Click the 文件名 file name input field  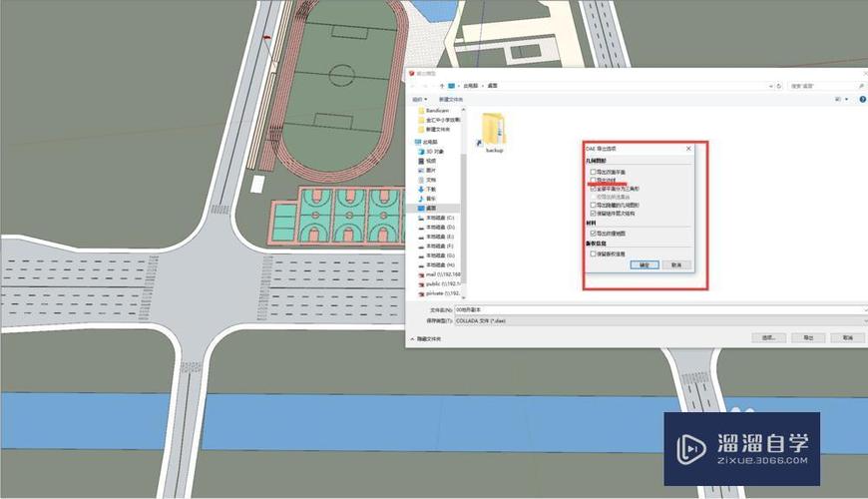click(657, 309)
